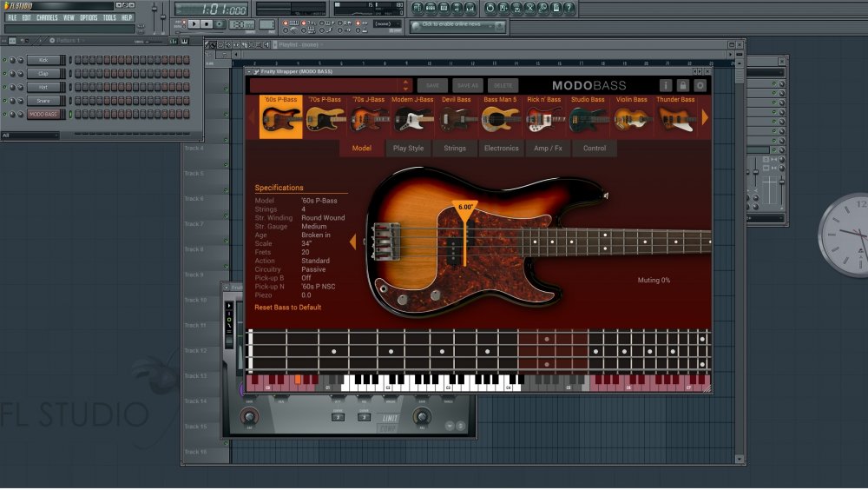Toggle the MODO BASS channel select light
This screenshot has height=490, width=868.
70,114
